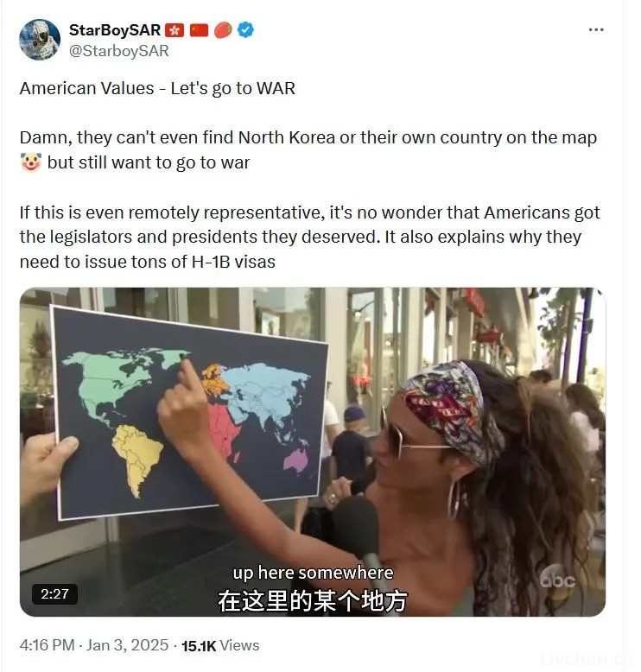Open the three-dot more options menu
The height and width of the screenshot is (672, 641).
tap(596, 29)
